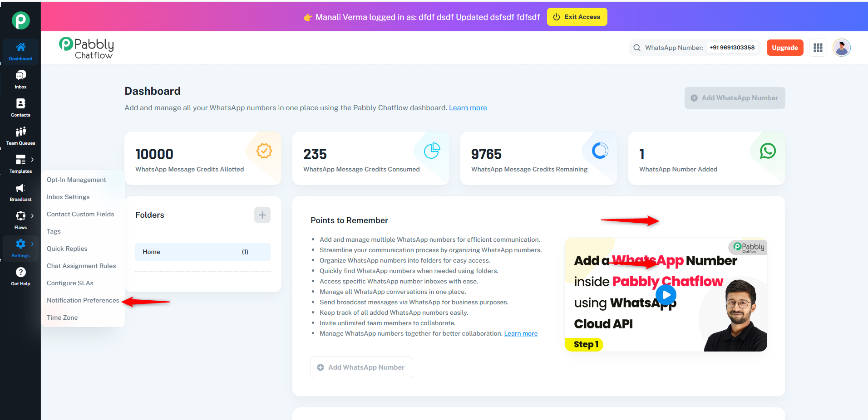Open Notification Preferences menu item
This screenshot has height=420, width=868.
(x=83, y=300)
